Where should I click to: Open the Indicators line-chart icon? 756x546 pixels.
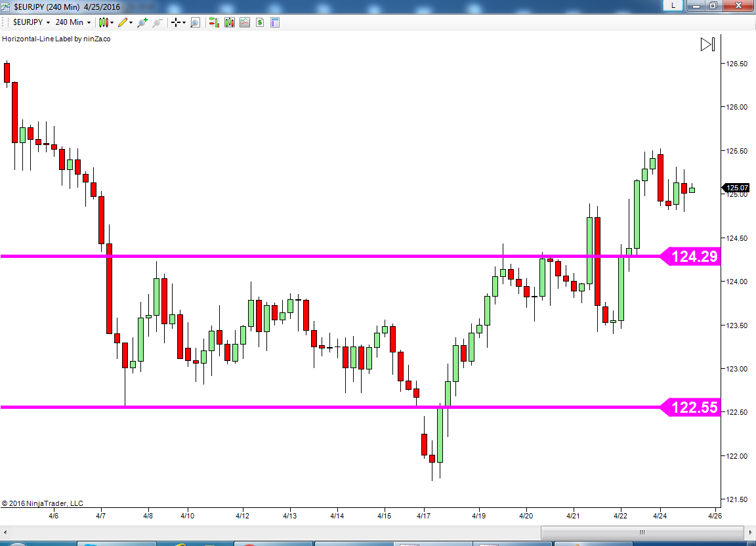click(x=245, y=22)
